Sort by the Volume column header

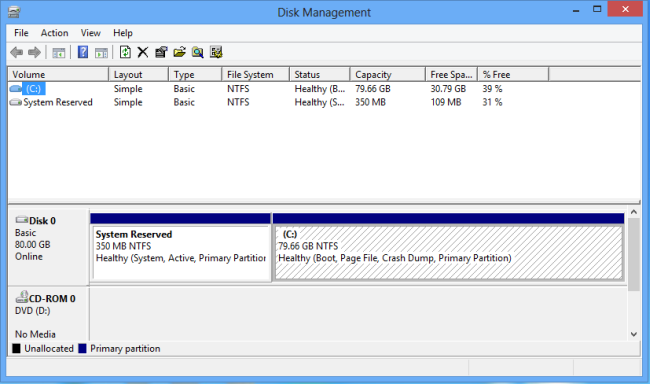coord(58,75)
